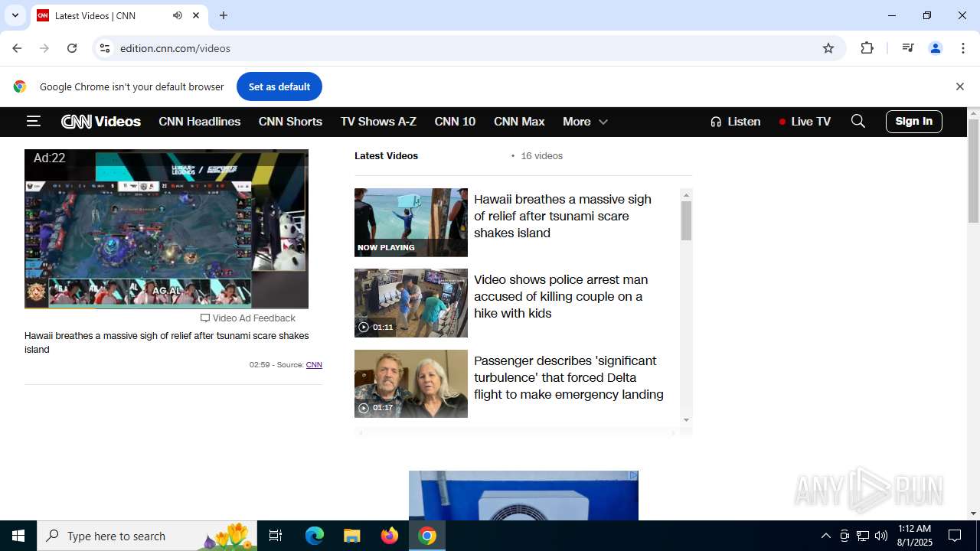Open File Explorer from taskbar
Screen dimensions: 980x551
click(x=351, y=536)
